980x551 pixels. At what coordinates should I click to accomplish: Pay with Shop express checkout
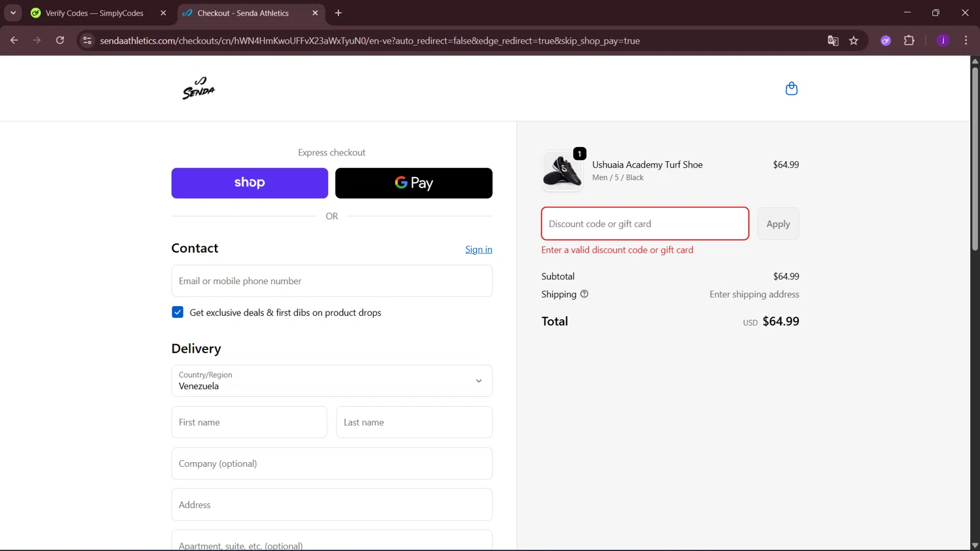(x=250, y=183)
